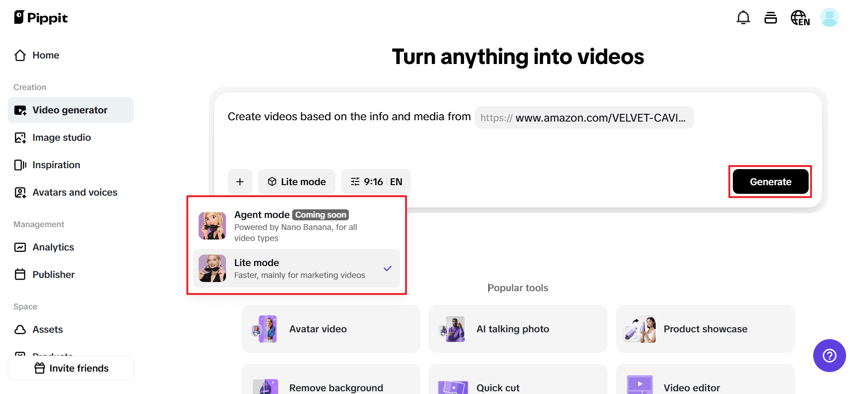Open the Product showcase tool card

click(x=705, y=329)
